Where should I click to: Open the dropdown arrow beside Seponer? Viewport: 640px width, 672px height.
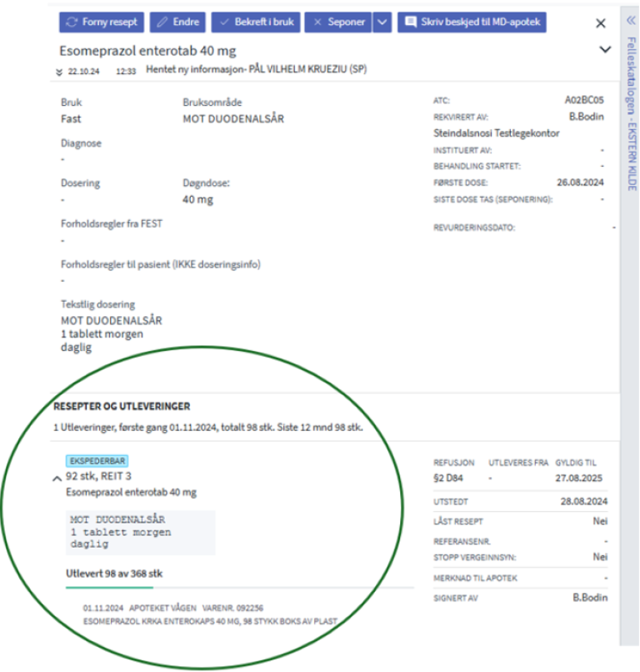[382, 23]
